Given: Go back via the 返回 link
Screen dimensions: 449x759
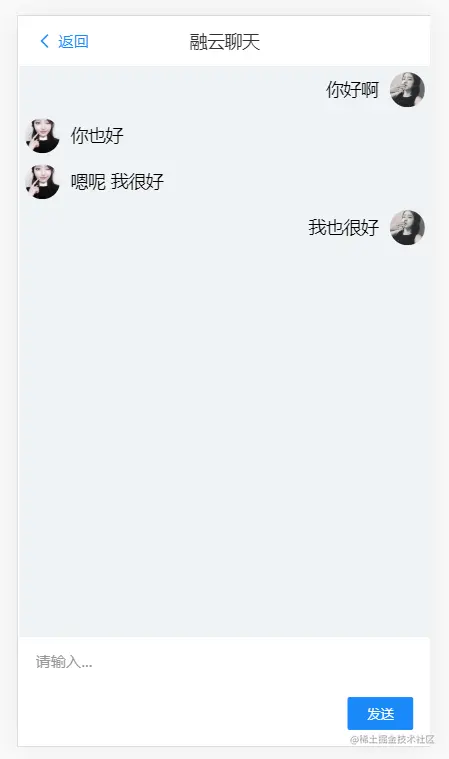Looking at the screenshot, I should (x=73, y=42).
